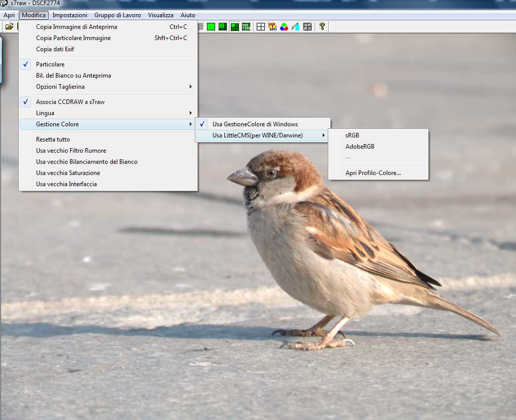
Task: Click the open folder toolbar icon
Action: pyautogui.click(x=9, y=27)
